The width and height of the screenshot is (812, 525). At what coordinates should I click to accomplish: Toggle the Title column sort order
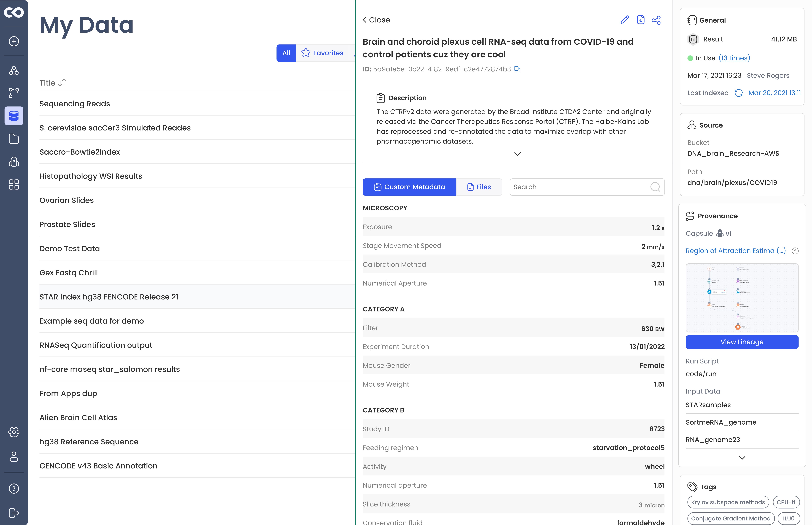(62, 83)
